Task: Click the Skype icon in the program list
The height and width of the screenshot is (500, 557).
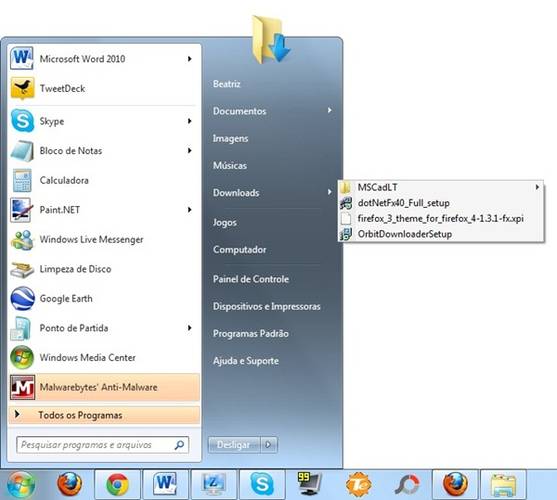Action: click(22, 121)
